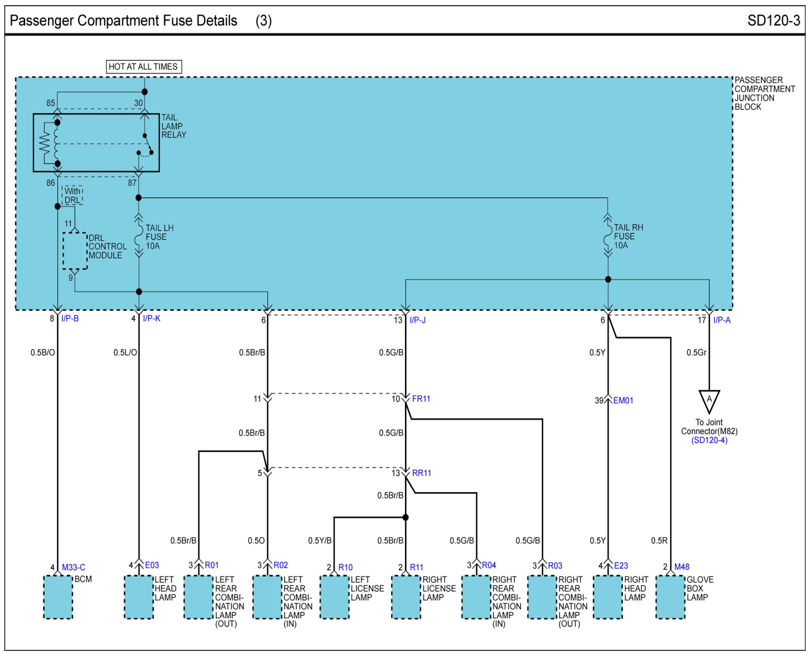Open the SD120-4 diagram link
The width and height of the screenshot is (812, 655).
pos(709,440)
